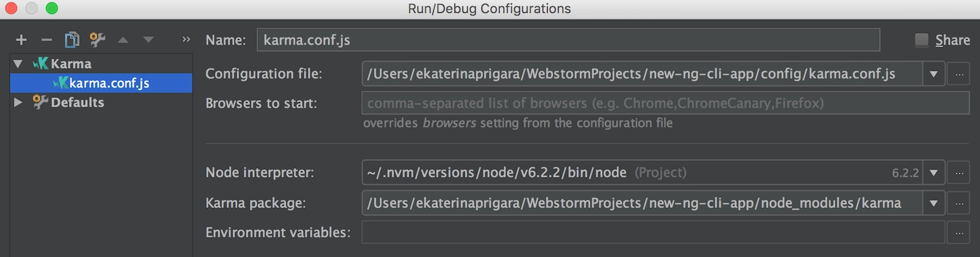Remove the selected configuration
This screenshot has width=980, height=257.
(47, 40)
